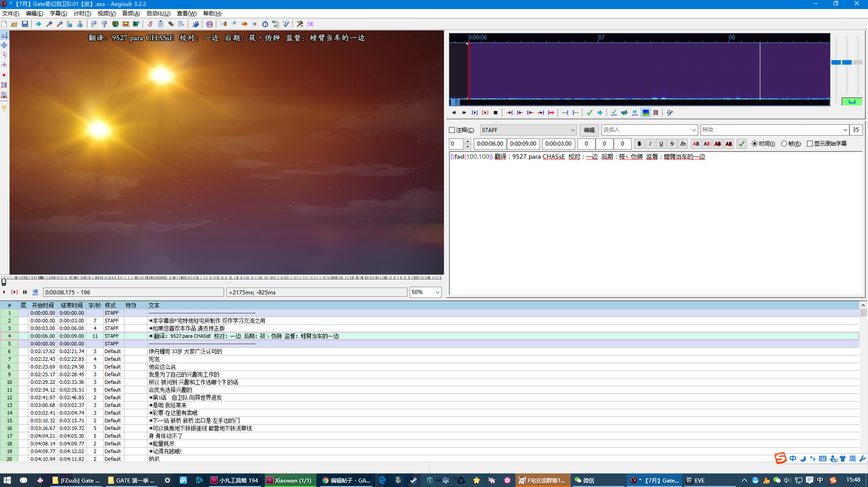The height and width of the screenshot is (487, 868).
Task: Increase layer number with up stepper
Action: tap(467, 142)
